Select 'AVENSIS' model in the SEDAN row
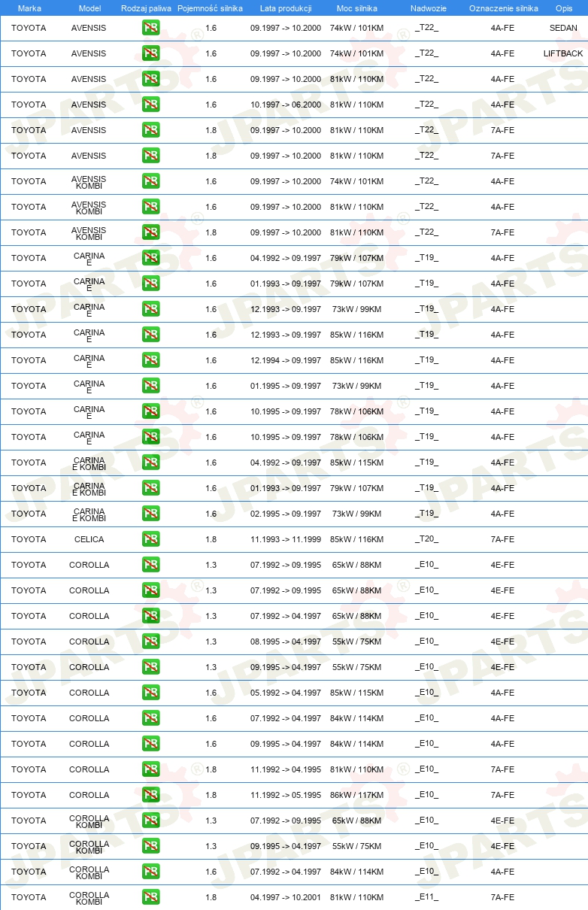 coord(89,28)
